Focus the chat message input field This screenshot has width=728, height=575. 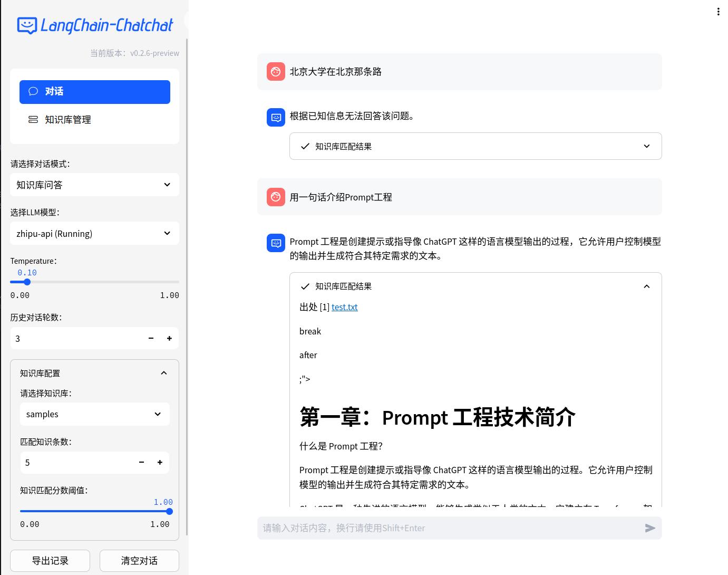[448, 528]
